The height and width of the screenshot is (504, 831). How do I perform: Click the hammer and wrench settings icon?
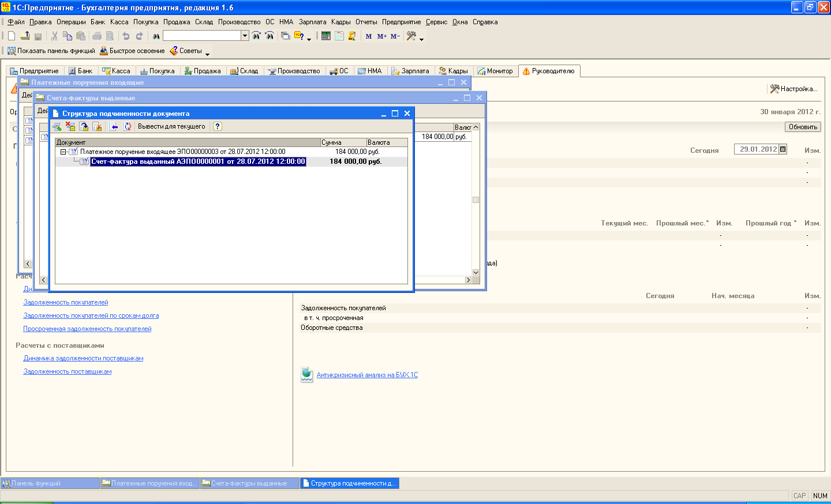[x=411, y=36]
